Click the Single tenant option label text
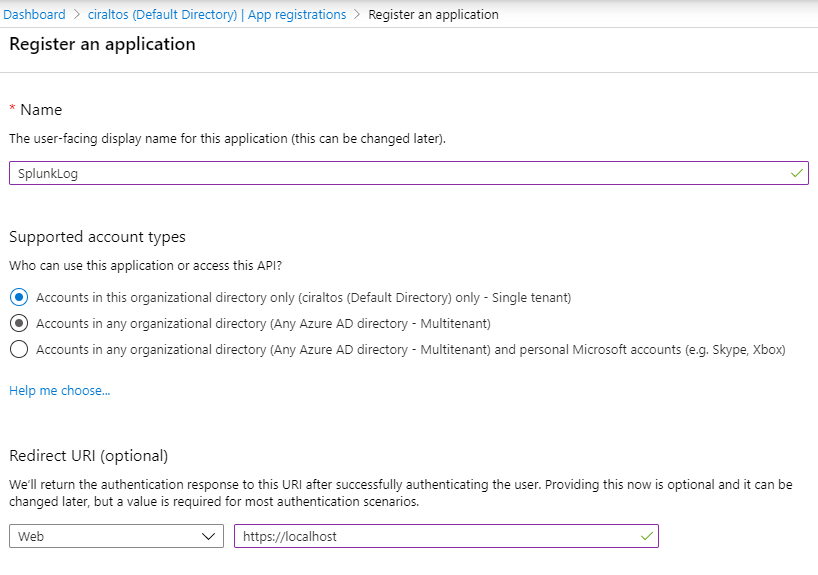 tap(304, 297)
